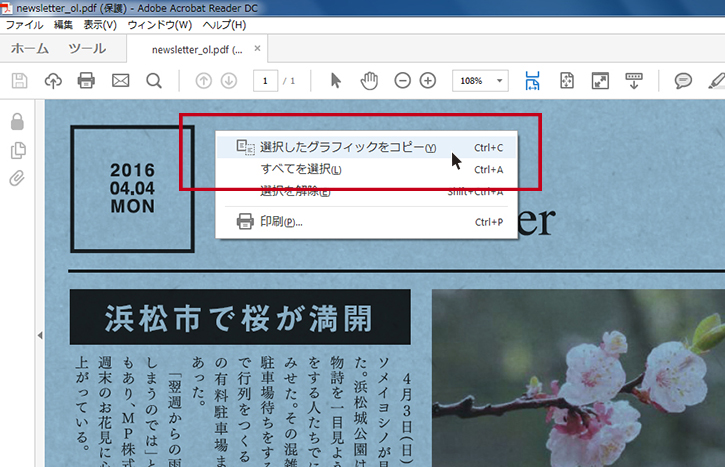Open the page thumbnails panel icon
The width and height of the screenshot is (725, 467).
[17, 151]
